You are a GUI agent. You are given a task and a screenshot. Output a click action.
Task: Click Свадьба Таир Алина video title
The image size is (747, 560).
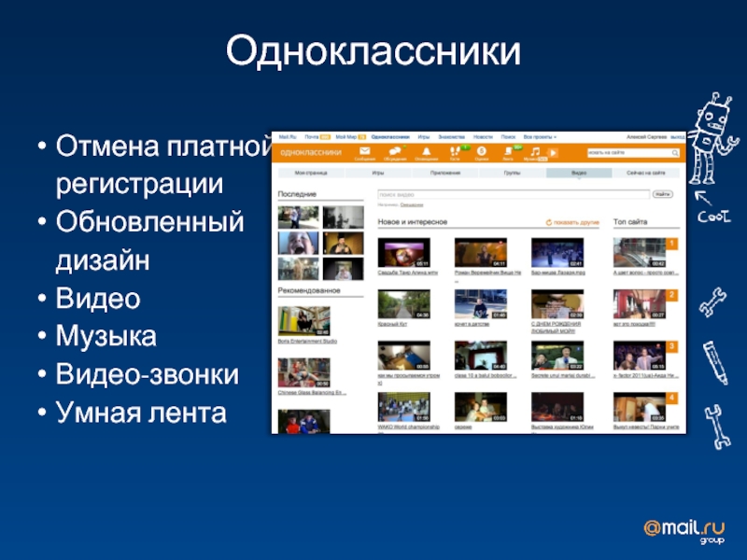coord(408,273)
